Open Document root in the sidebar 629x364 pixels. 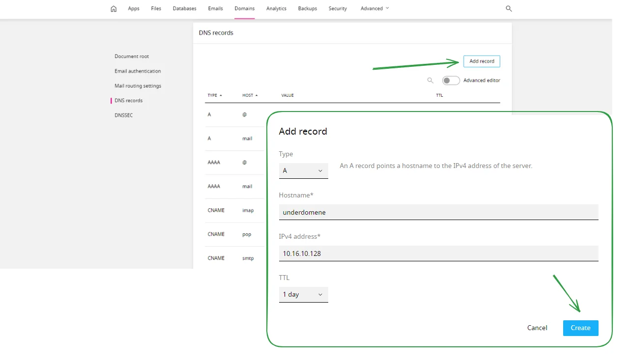pos(132,56)
